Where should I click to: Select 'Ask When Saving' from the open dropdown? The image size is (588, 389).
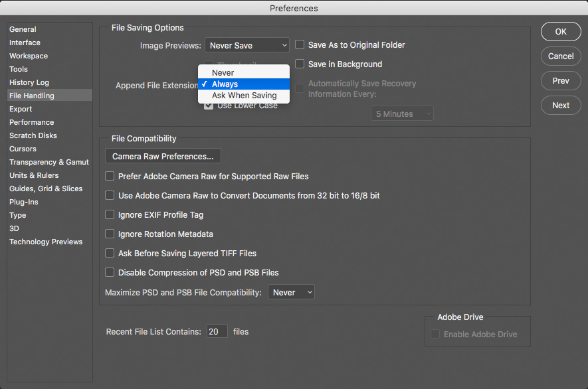243,95
